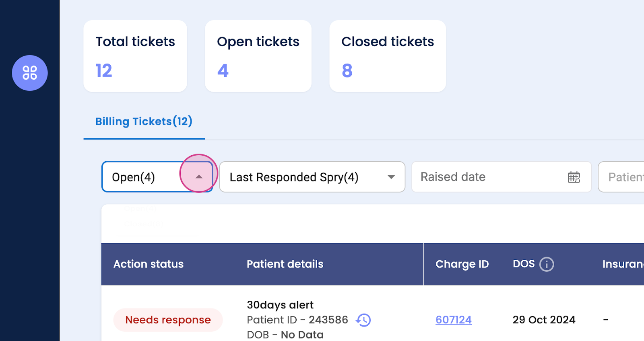Click the calendar icon in Raised date
Viewport: 644px width, 341px height.
[x=574, y=177]
